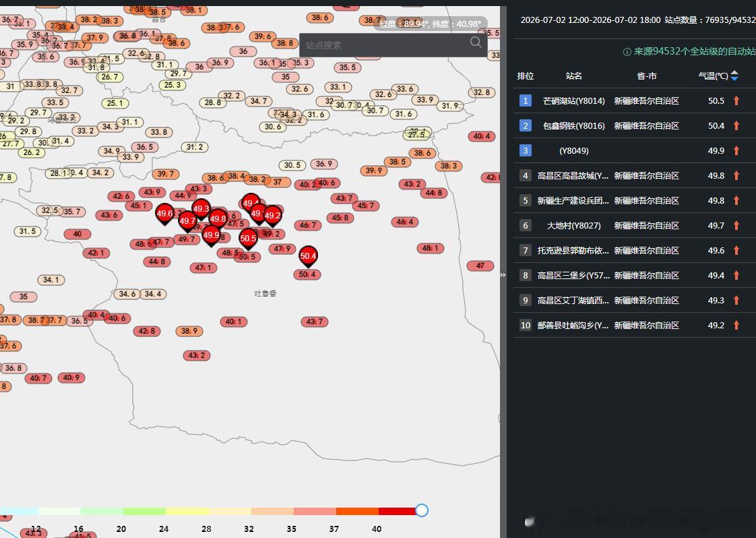Viewport: 756px width, 538px height.
Task: Click the red 49.3 pin marker
Action: [201, 209]
